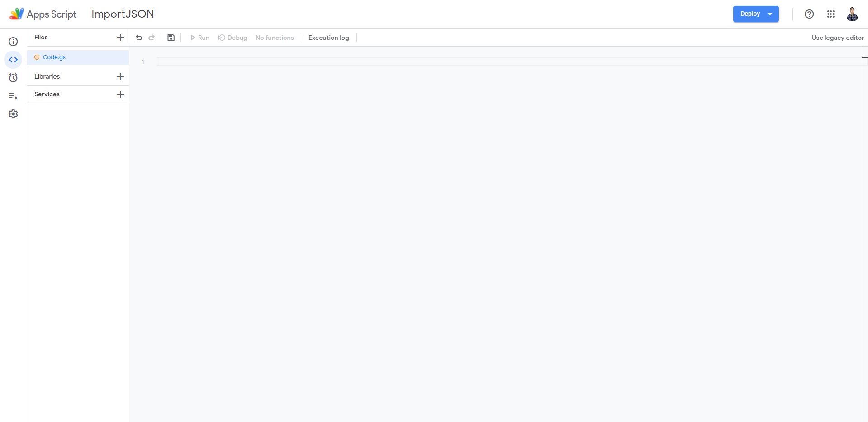The height and width of the screenshot is (422, 868).
Task: Open the project Overview
Action: click(x=13, y=42)
